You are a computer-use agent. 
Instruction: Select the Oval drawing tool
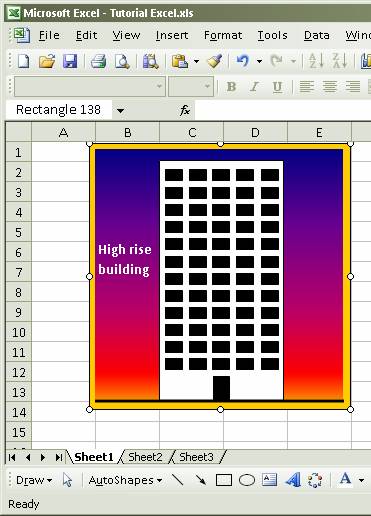point(247,480)
